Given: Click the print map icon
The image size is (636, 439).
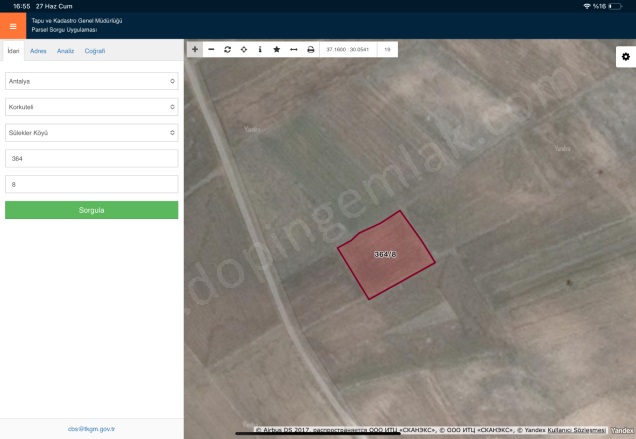Looking at the screenshot, I should pos(310,49).
